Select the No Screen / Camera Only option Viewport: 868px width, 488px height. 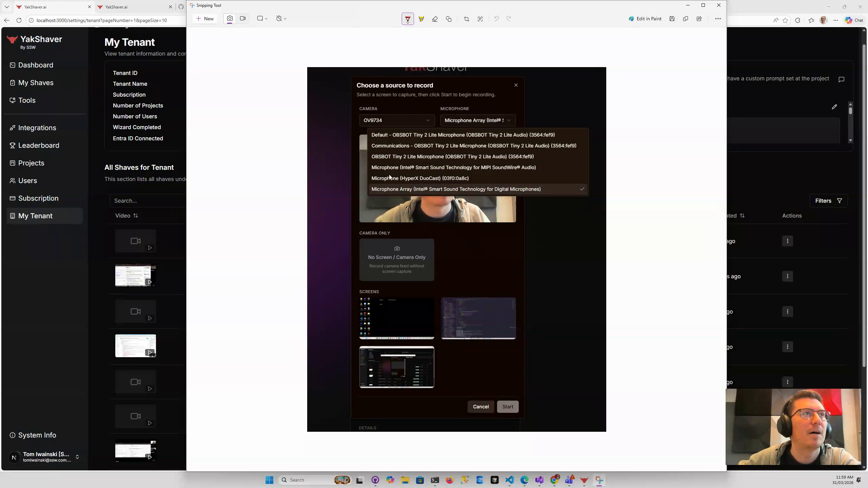(396, 260)
